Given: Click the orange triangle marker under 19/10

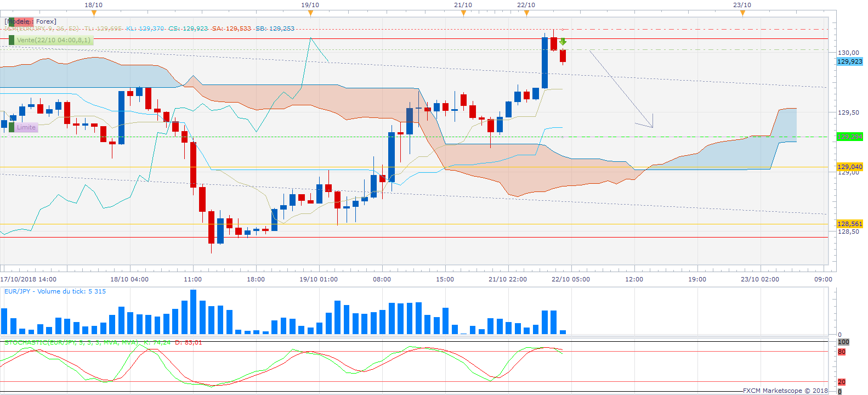Looking at the screenshot, I should [310, 13].
